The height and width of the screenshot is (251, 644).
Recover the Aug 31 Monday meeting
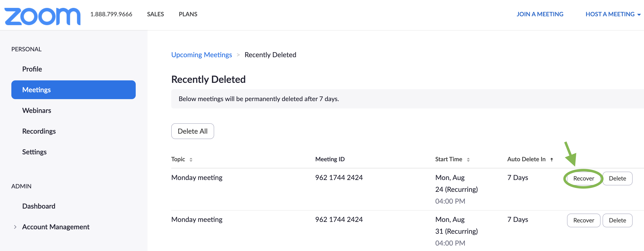pos(584,220)
